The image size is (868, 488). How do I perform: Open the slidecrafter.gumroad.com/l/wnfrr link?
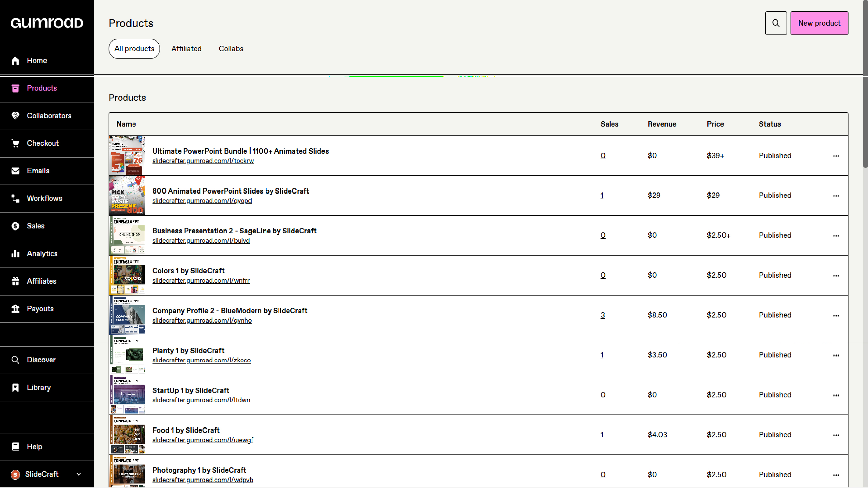coord(201,280)
